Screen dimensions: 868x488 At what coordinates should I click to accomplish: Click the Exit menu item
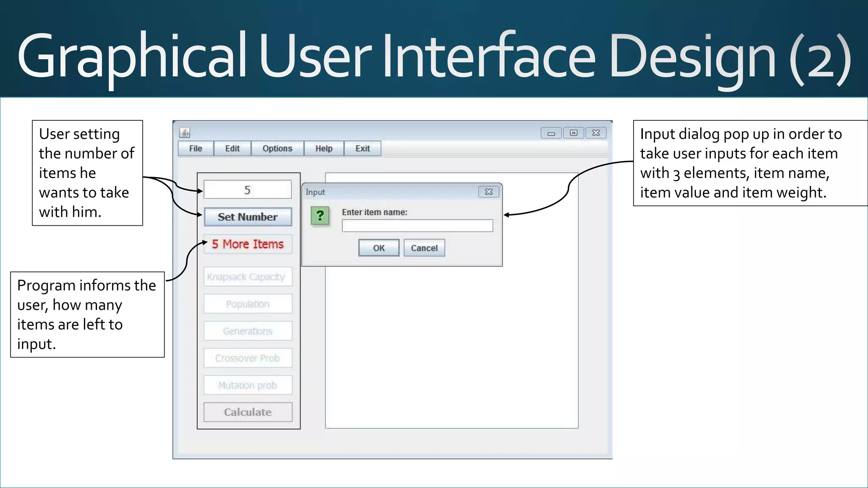[362, 149]
